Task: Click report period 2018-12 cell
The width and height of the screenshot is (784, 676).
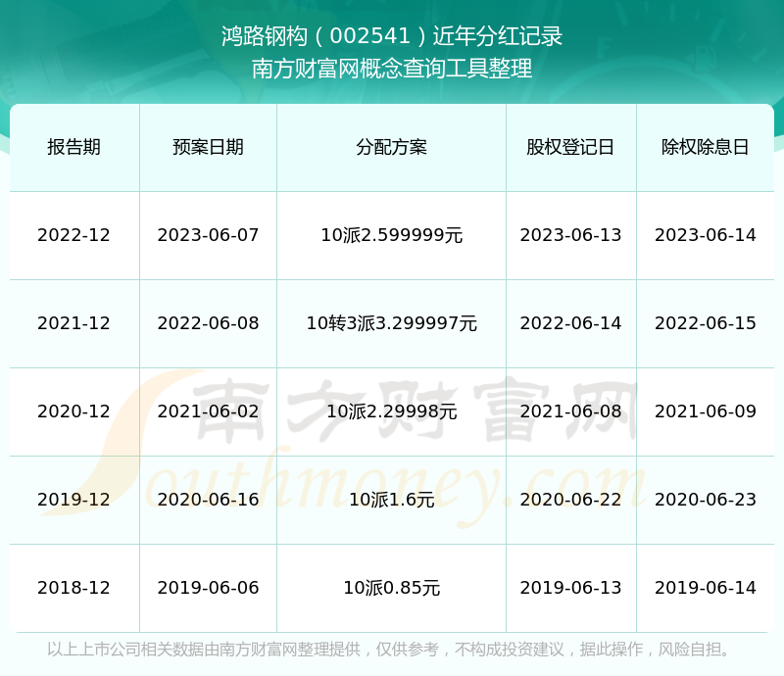Action: click(x=74, y=588)
